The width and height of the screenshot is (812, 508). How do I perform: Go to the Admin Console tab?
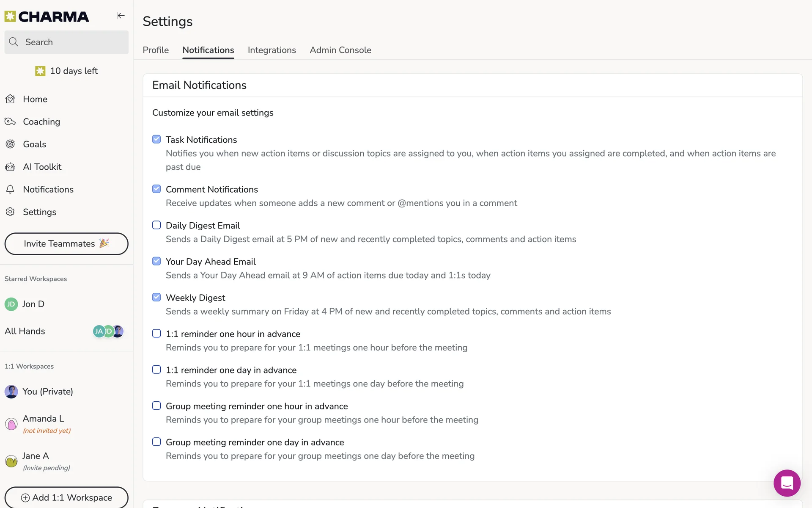point(340,50)
